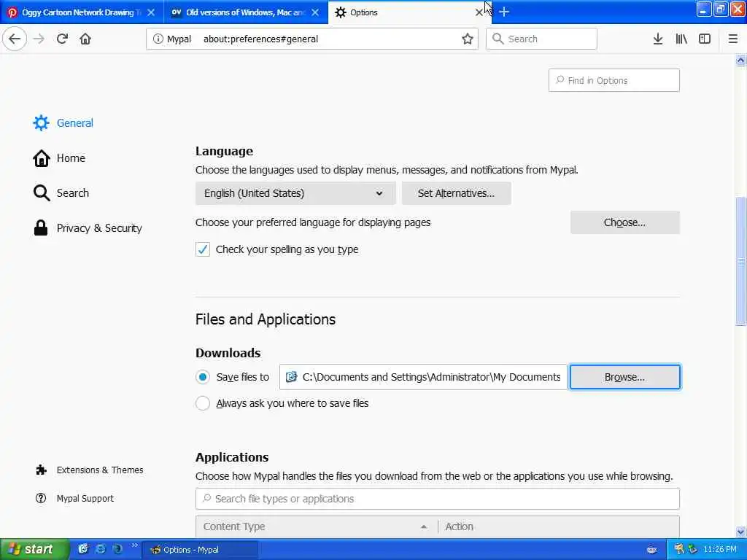This screenshot has width=747, height=560.
Task: Click the Windows start button
Action: (x=34, y=549)
